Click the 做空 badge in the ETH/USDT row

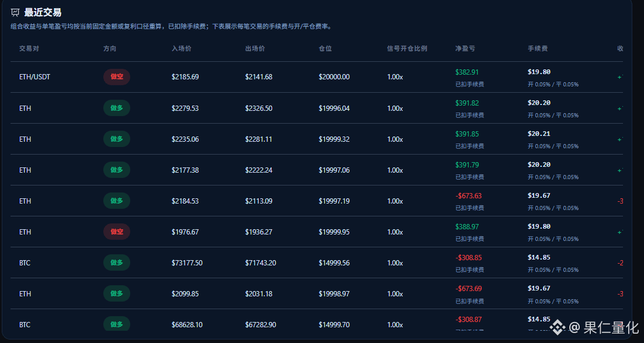pos(117,77)
